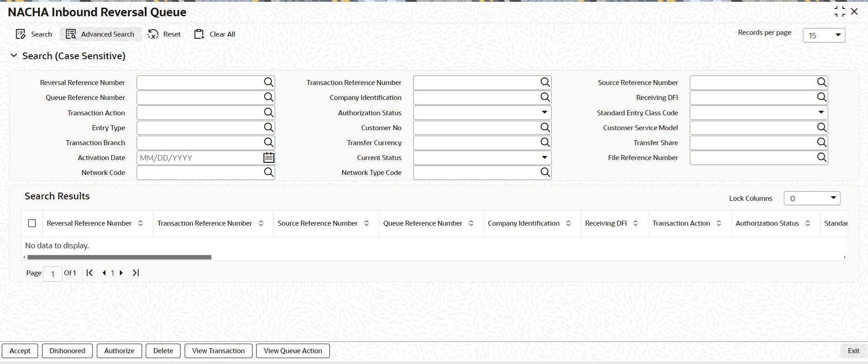Go to previous results page

[104, 273]
